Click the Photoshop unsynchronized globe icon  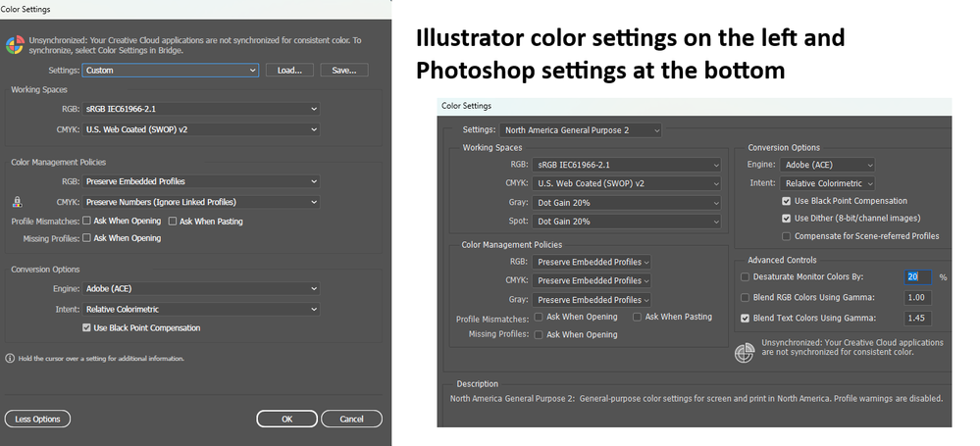[745, 352]
